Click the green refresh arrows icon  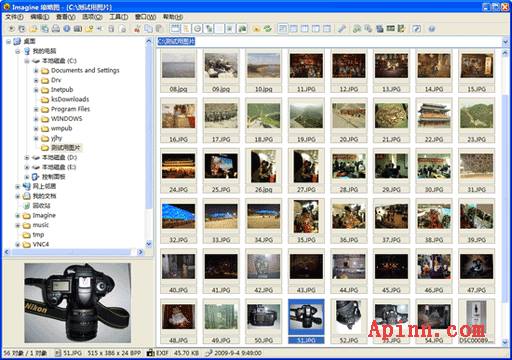268,29
